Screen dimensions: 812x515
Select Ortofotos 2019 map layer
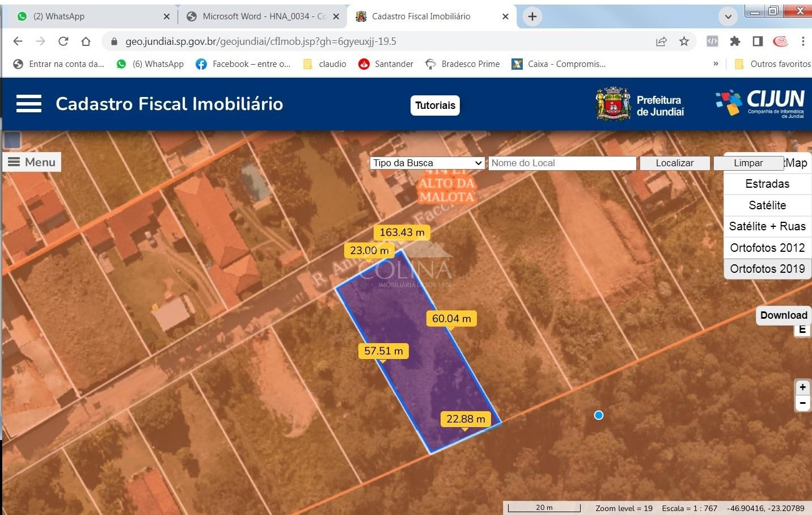767,269
